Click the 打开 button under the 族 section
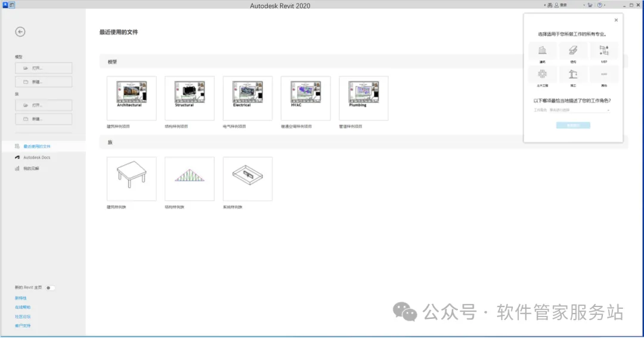 click(x=44, y=105)
